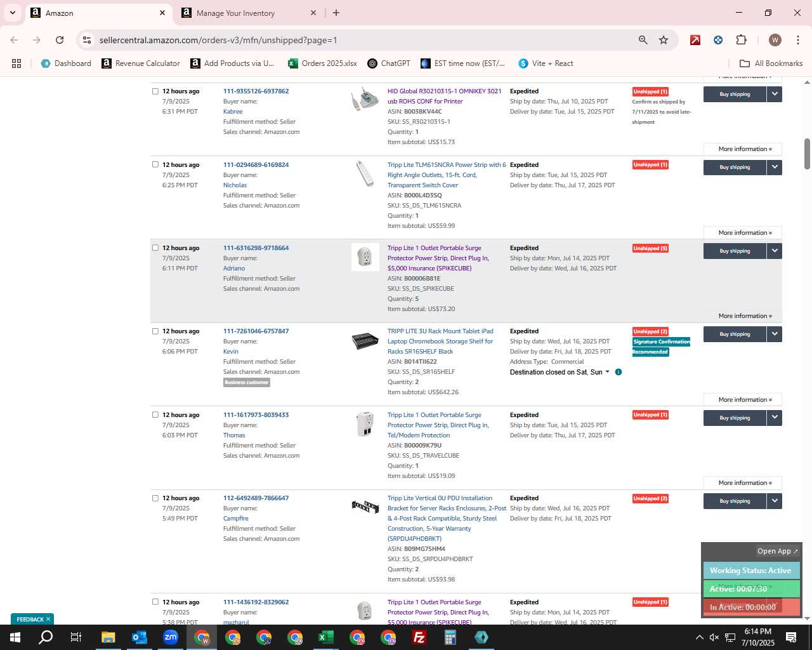The image size is (812, 650).
Task: Open Windows Start menu
Action: 15,637
